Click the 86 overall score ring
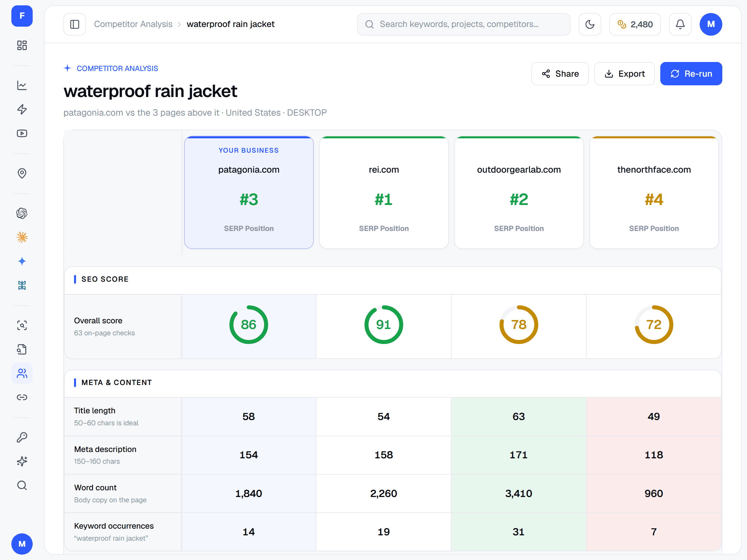747x560 pixels. [x=249, y=325]
